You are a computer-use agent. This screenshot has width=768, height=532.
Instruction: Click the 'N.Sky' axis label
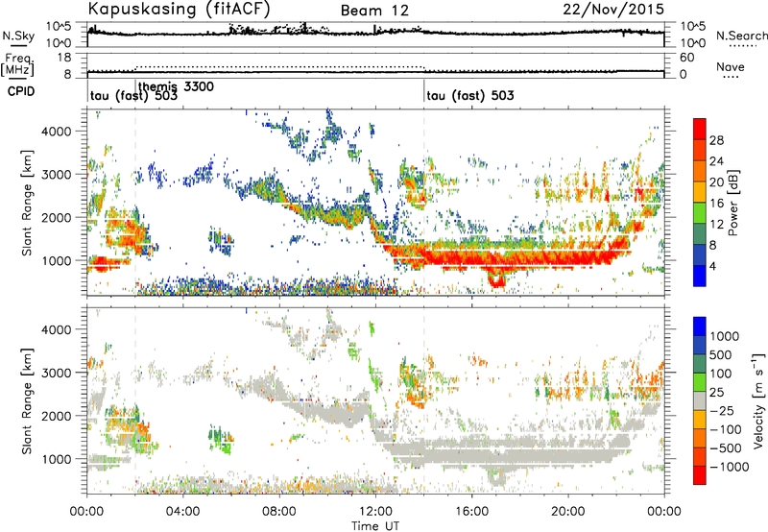point(18,36)
